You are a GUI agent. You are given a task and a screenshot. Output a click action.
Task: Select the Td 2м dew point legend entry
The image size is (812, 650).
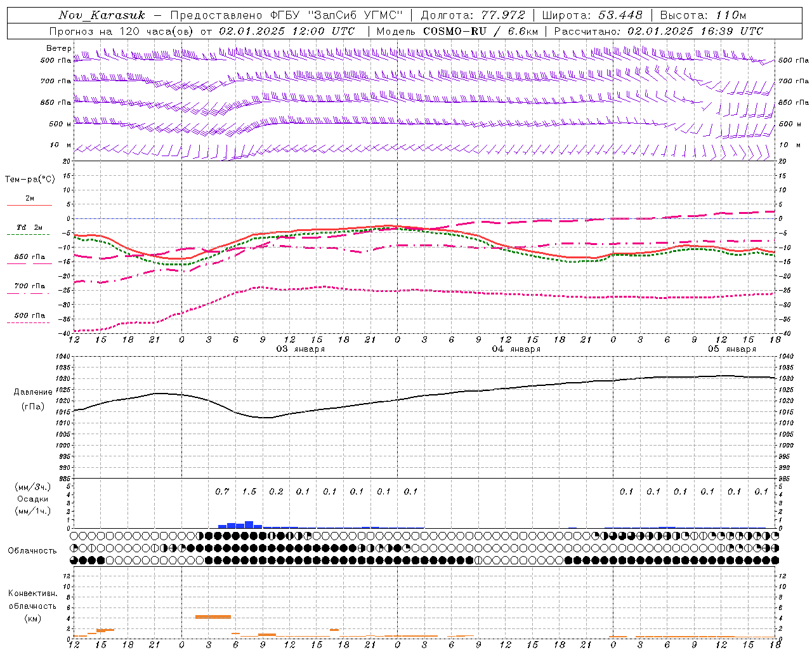(x=30, y=227)
